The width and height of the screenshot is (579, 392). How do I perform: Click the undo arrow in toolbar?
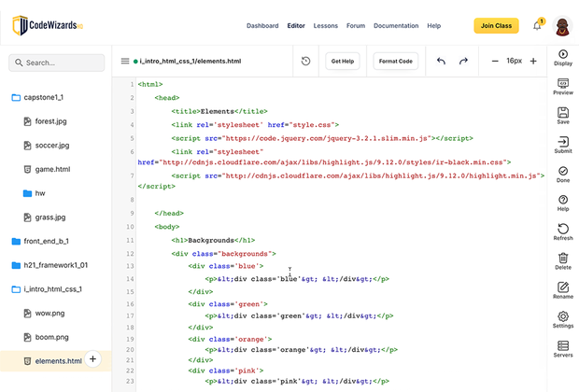pos(442,62)
